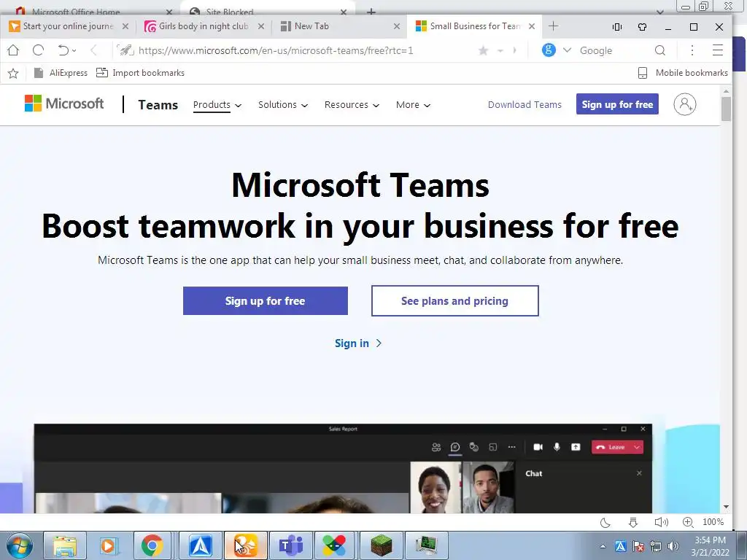Viewport: 747px width, 560px height.
Task: Close the New Tab tab
Action: (x=396, y=27)
